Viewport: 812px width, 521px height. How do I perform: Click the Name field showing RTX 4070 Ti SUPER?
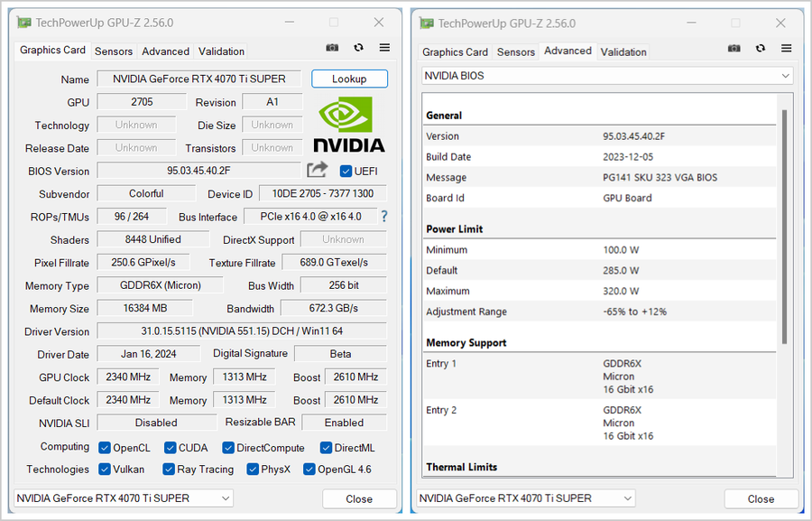tap(198, 79)
